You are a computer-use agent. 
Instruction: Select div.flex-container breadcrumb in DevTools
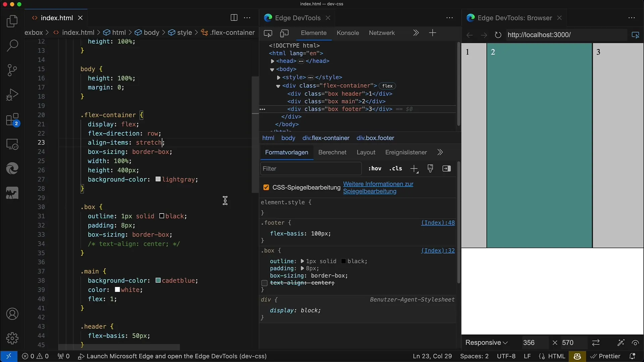(x=326, y=138)
